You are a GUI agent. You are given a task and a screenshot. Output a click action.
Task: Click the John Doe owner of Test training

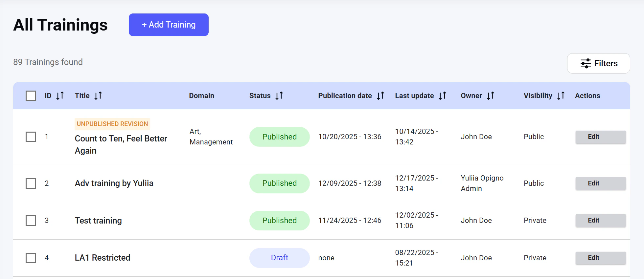pos(476,220)
